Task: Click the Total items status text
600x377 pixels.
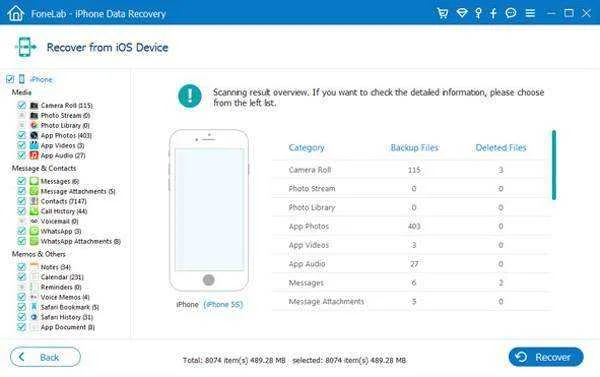Action: coord(234,360)
